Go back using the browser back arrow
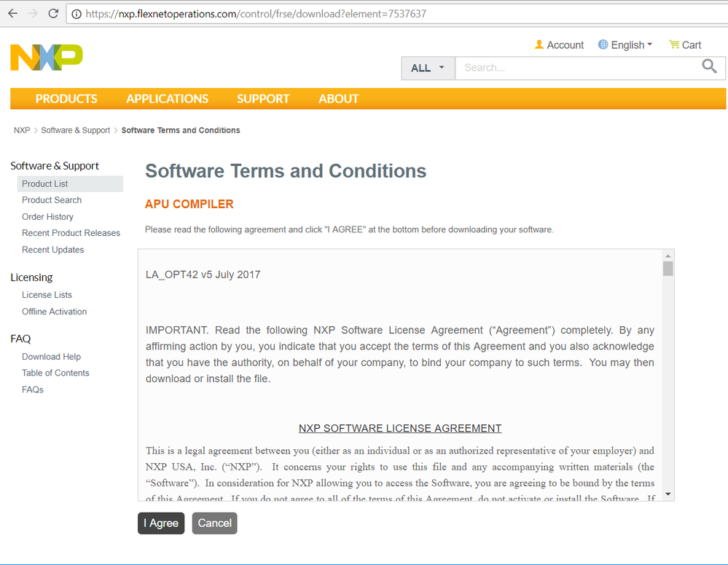Image resolution: width=728 pixels, height=565 pixels. [12, 13]
